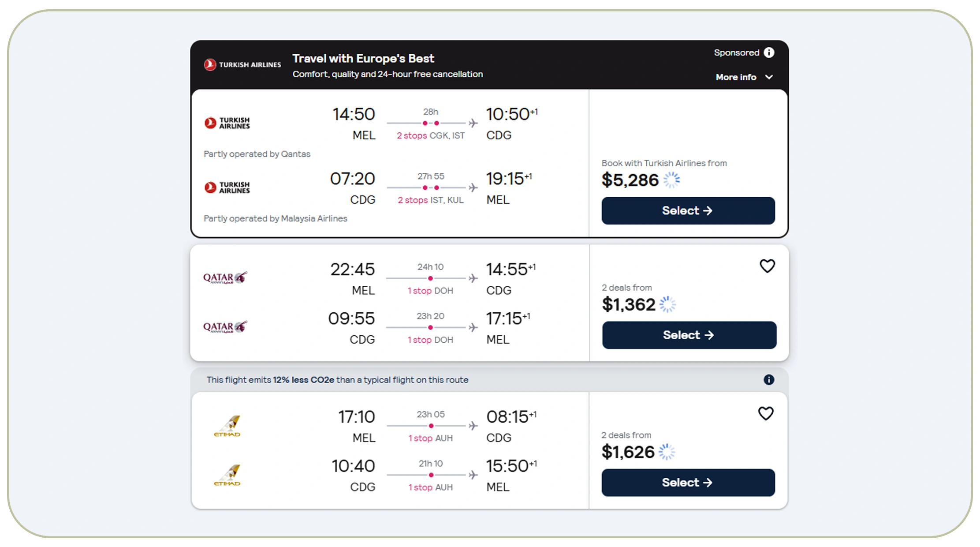Click the info icon beside the CO2e emissions banner

[x=769, y=379]
